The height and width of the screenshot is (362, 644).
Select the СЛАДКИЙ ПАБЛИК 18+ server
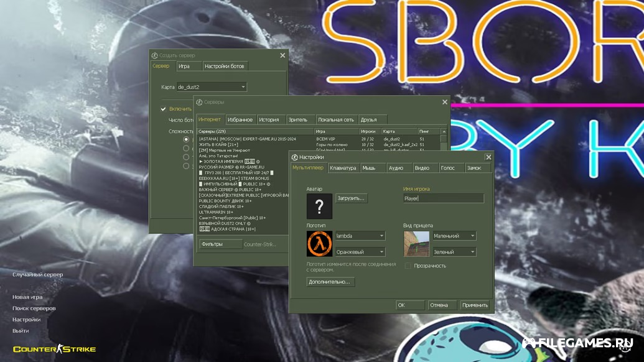[243, 207]
